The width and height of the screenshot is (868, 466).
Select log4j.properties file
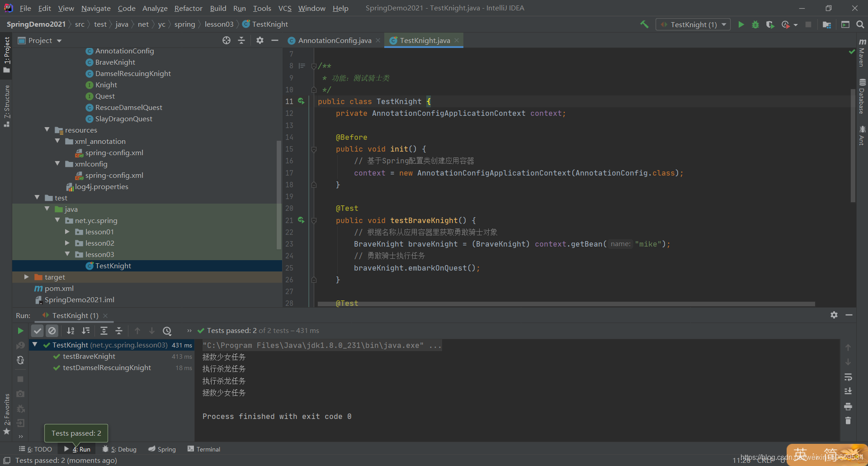point(101,186)
